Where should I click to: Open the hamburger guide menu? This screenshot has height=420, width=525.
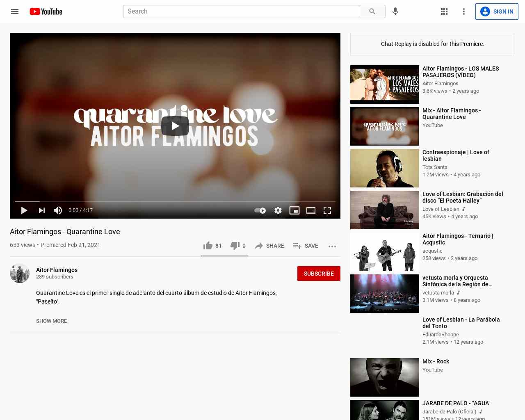[15, 11]
